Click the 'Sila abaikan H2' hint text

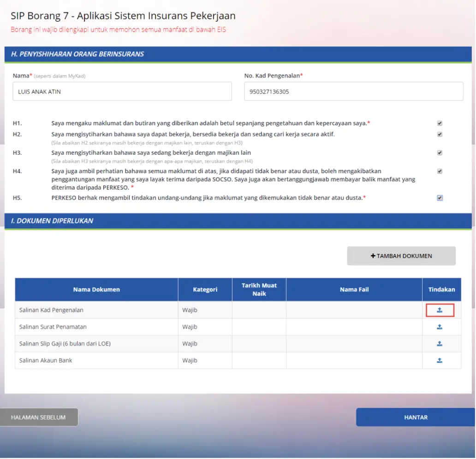point(147,143)
